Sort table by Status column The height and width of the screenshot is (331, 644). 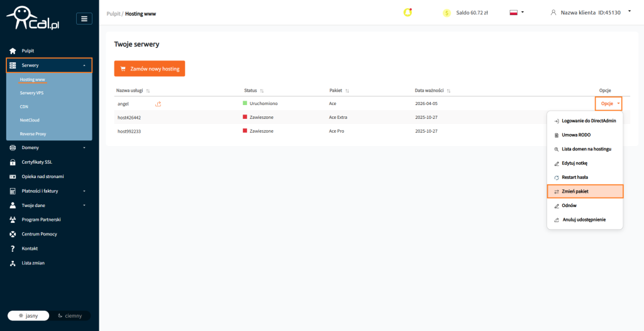254,91
